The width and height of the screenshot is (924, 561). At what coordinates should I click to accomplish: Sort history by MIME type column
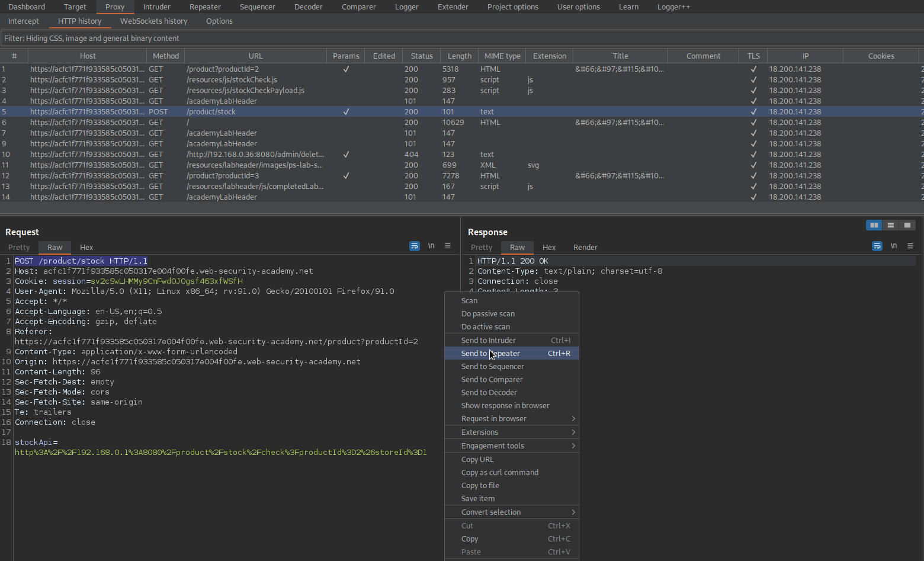tap(502, 56)
